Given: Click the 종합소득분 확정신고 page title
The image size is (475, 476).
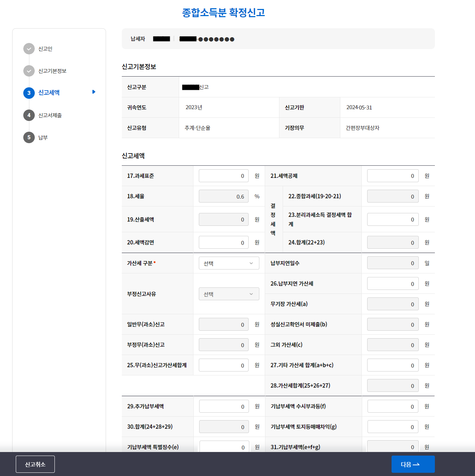Looking at the screenshot, I should click(x=224, y=13).
